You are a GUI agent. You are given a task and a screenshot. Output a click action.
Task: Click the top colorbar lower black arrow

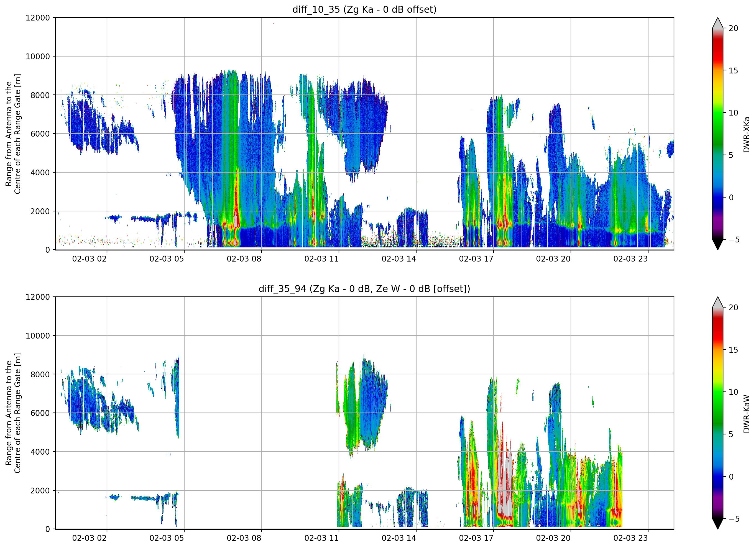718,244
